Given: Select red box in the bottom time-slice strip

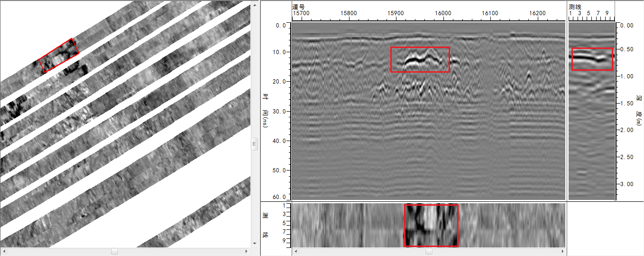Looking at the screenshot, I should (x=431, y=226).
